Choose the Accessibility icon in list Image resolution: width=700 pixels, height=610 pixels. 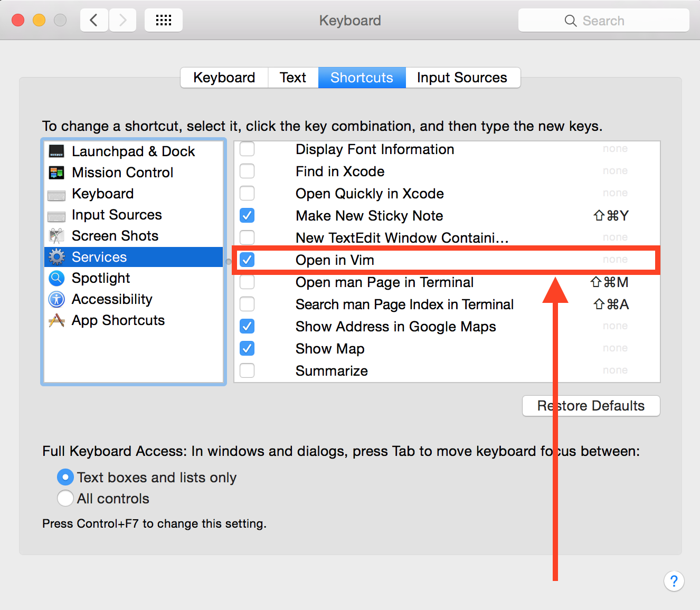tap(56, 299)
